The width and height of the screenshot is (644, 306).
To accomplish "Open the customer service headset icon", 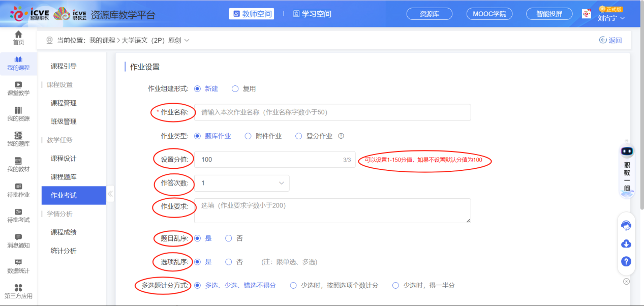I will (x=626, y=225).
